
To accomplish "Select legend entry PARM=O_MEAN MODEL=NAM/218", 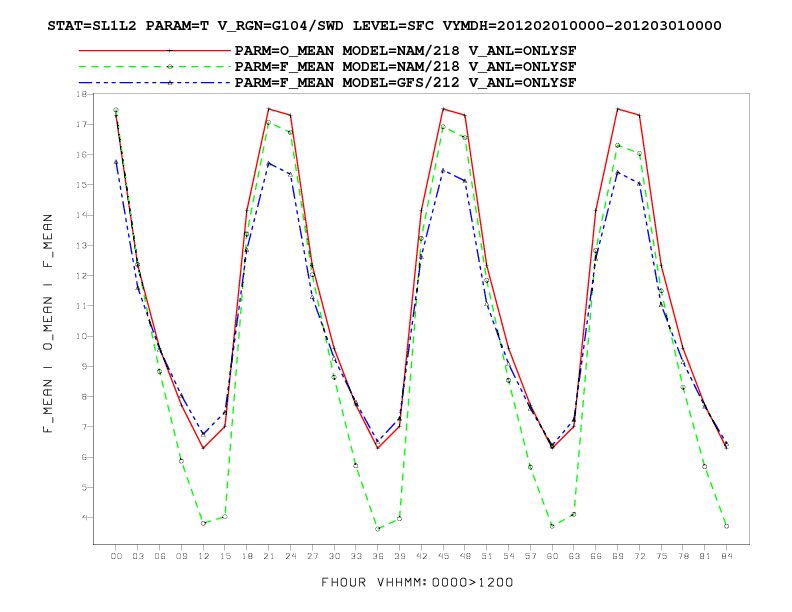I will [405, 50].
